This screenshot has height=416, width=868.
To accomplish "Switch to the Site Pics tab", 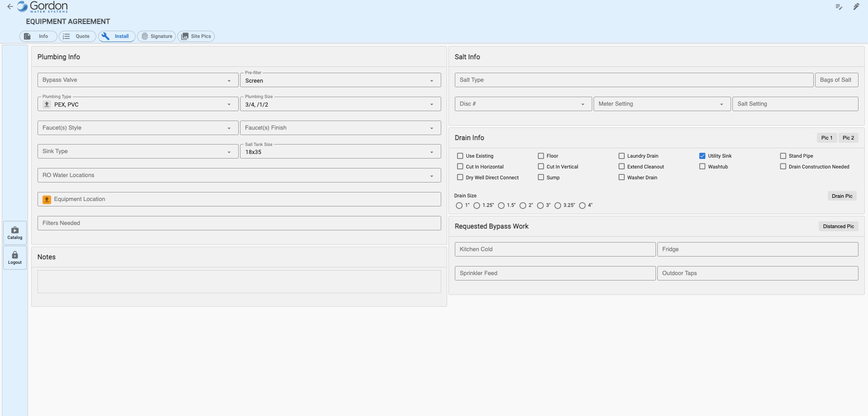I will 196,37.
